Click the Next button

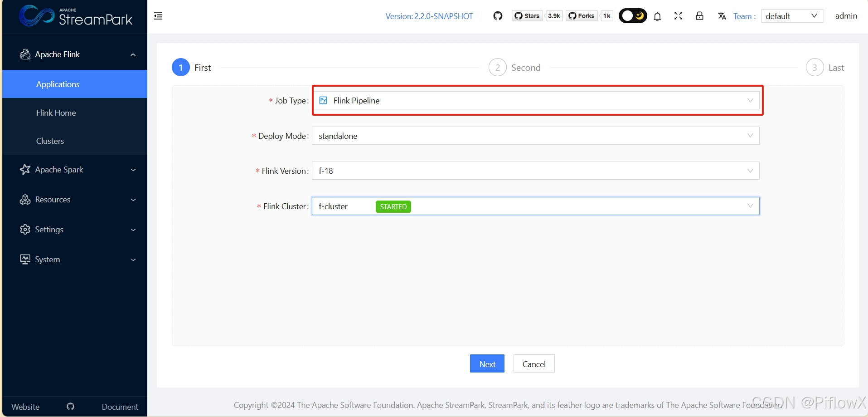487,363
